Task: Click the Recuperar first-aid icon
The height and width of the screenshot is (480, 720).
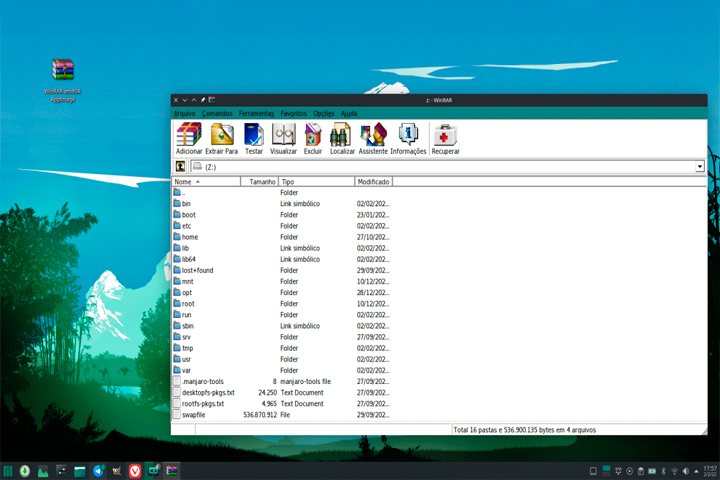Action: point(445,138)
